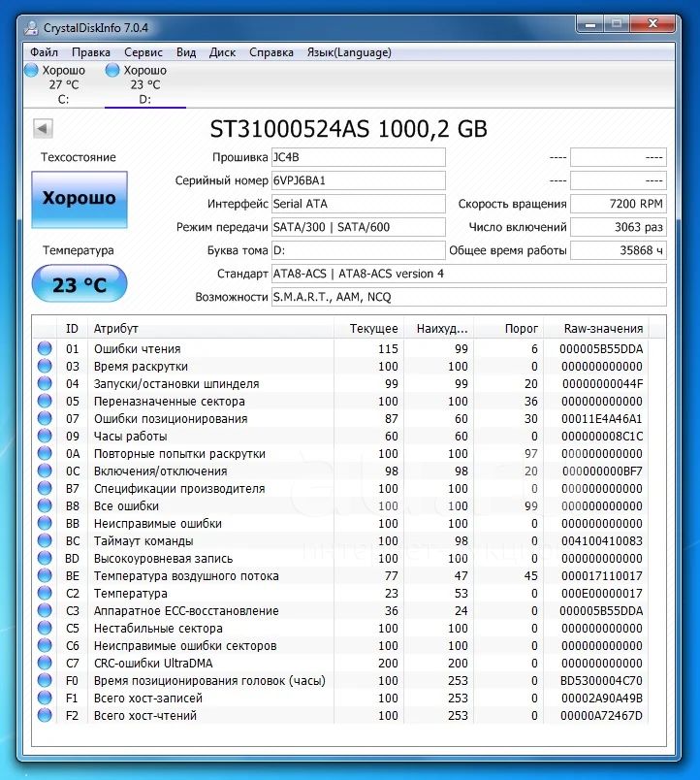
Task: Close the CrystalDiskInfo window
Action: click(x=653, y=24)
